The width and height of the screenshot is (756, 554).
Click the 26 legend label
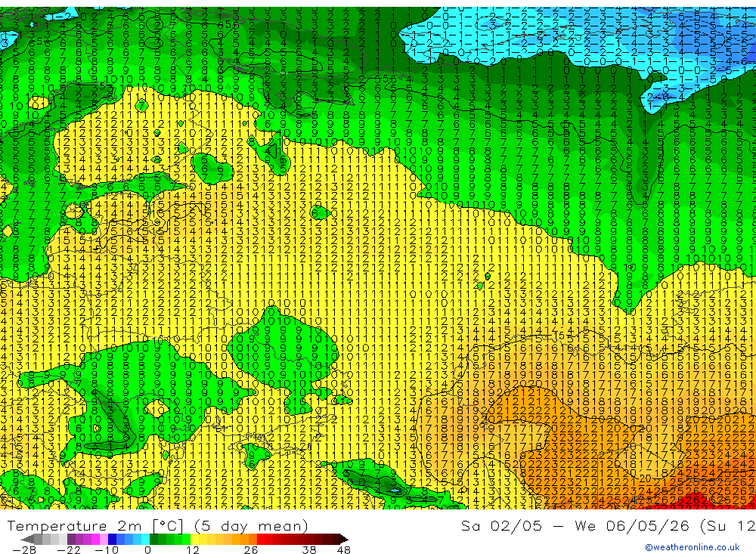pyautogui.click(x=251, y=550)
